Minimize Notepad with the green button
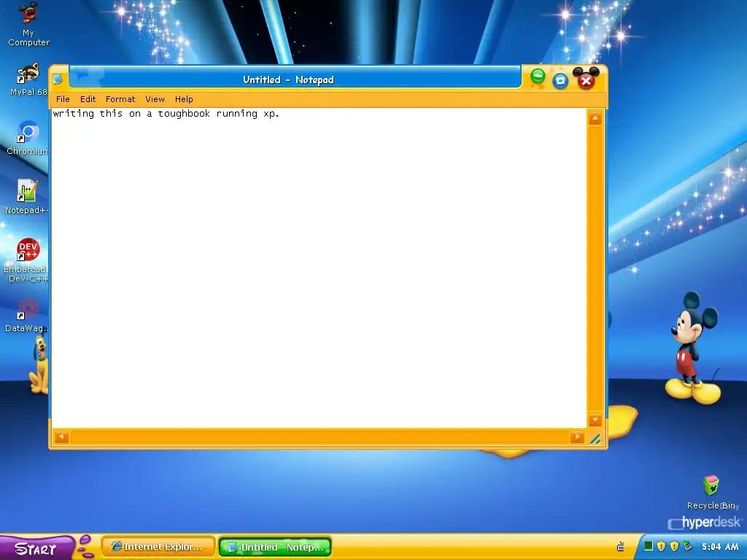This screenshot has height=560, width=747. (x=538, y=76)
